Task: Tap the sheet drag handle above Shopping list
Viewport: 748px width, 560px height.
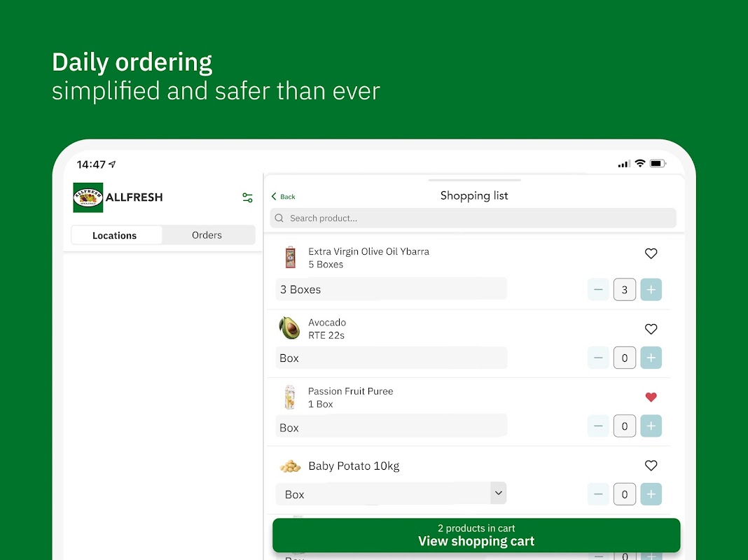Action: (x=474, y=180)
